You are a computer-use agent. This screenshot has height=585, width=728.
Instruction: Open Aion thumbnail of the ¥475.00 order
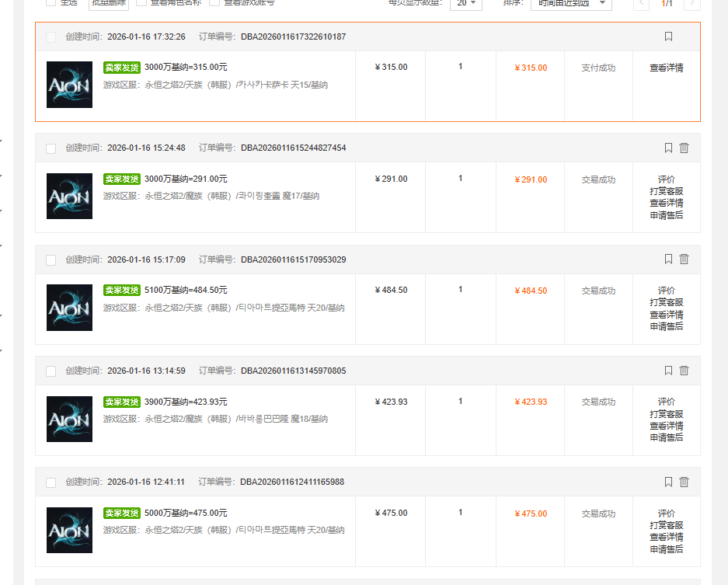69,530
